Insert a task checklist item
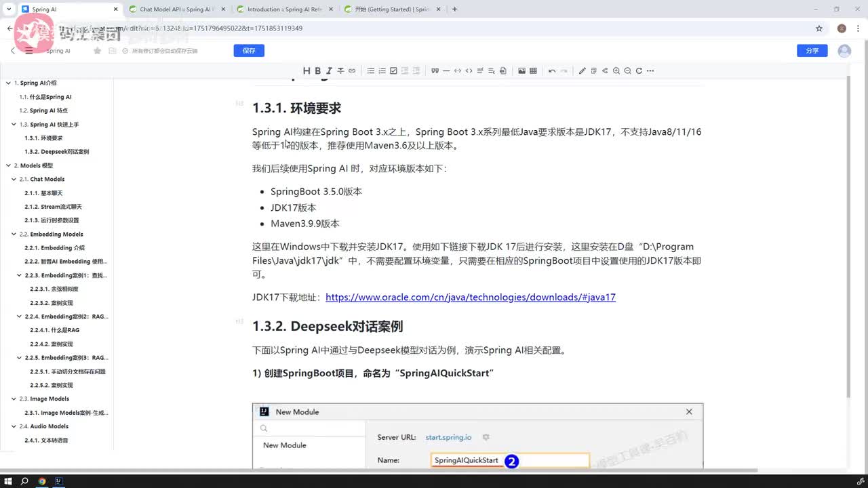Image resolution: width=868 pixels, height=488 pixels. click(x=393, y=70)
